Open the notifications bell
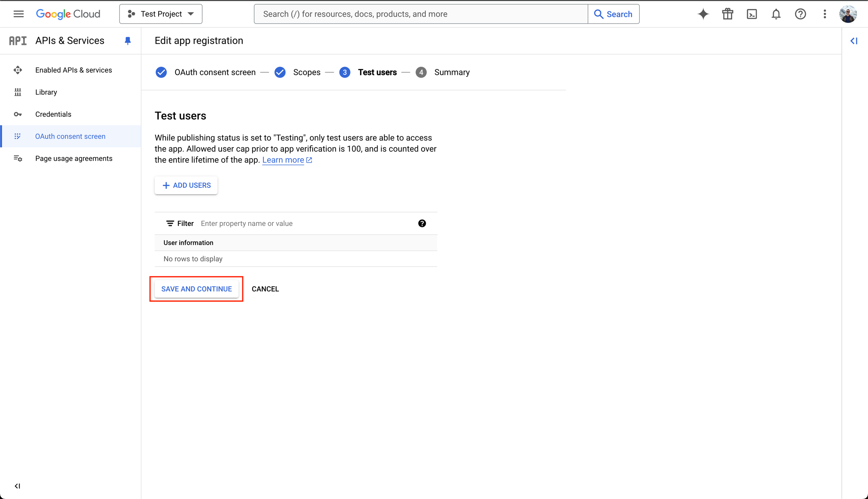The height and width of the screenshot is (499, 868). (776, 14)
